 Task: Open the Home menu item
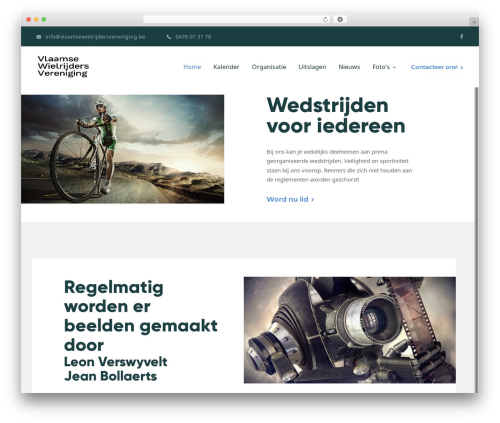(192, 67)
